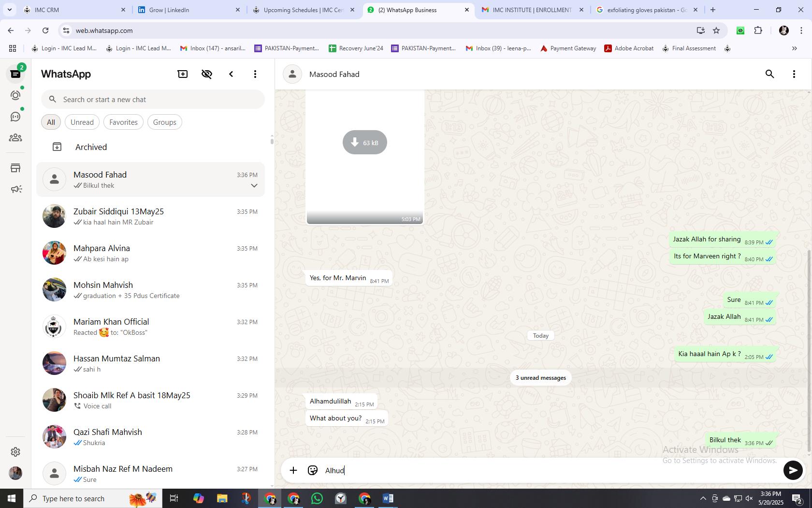Open the emoji sticker picker
The image size is (812, 508).
[x=313, y=470]
